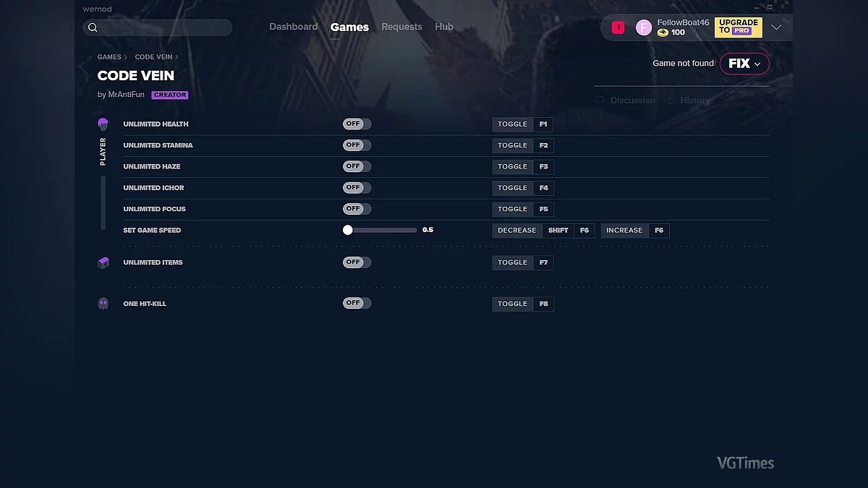Click the UNLIMITED HEALTH label

tap(156, 124)
